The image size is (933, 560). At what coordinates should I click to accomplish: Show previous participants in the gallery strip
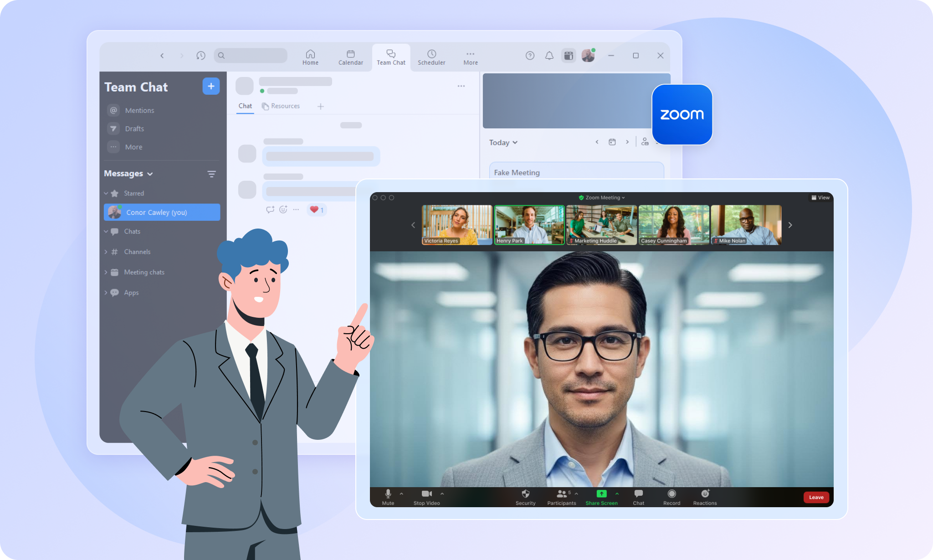pos(413,225)
